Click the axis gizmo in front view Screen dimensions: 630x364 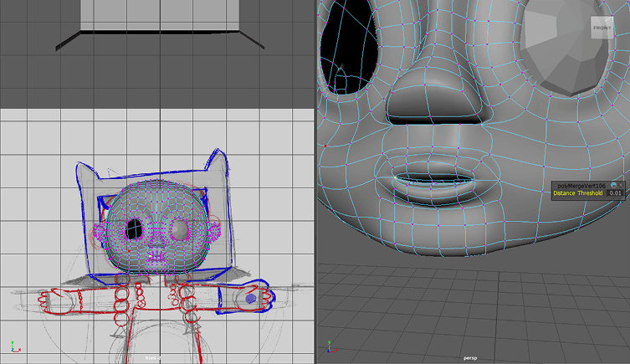click(x=15, y=346)
